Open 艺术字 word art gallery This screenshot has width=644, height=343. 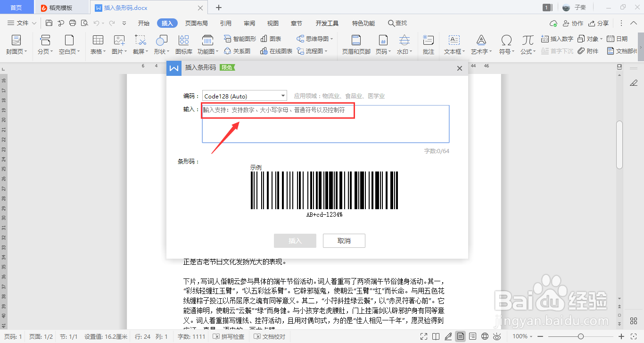[481, 45]
